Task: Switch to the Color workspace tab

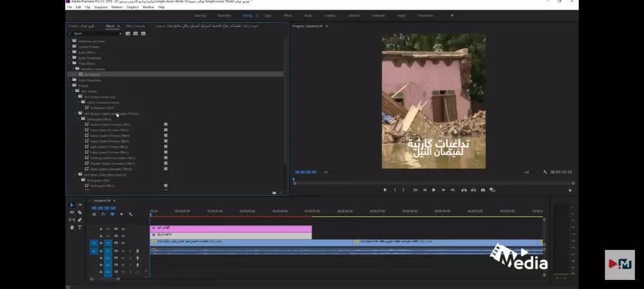Action: [x=268, y=15]
